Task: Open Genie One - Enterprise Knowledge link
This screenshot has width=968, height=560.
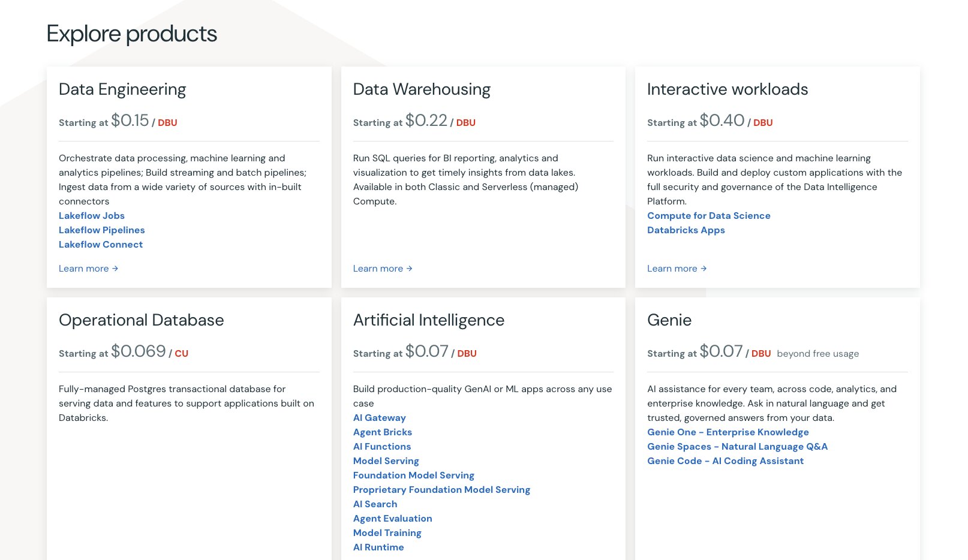Action: coord(728,432)
